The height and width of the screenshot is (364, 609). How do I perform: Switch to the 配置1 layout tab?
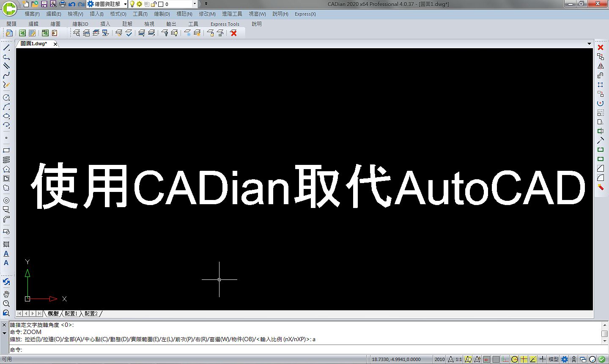pos(71,314)
